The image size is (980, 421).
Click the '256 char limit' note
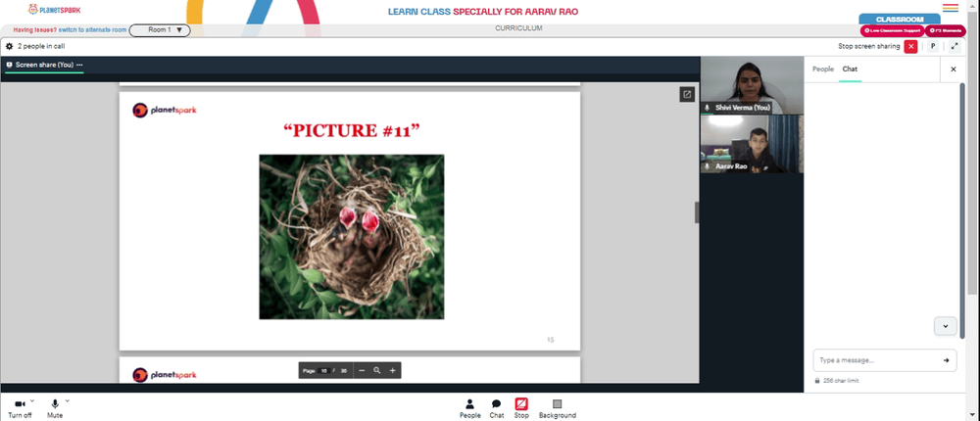(x=841, y=381)
